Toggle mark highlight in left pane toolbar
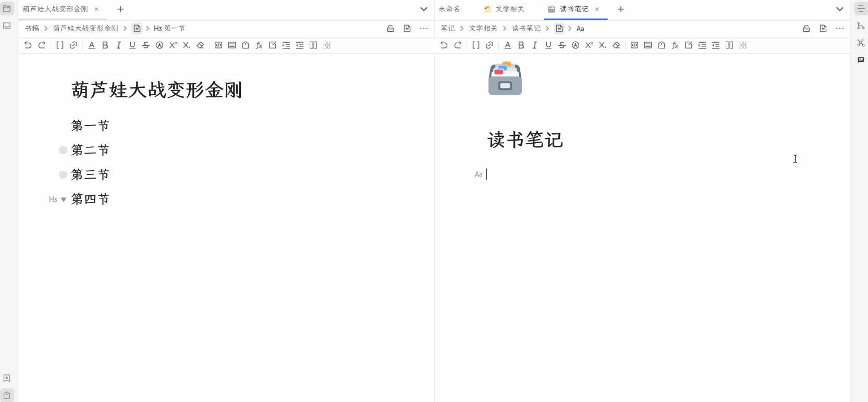This screenshot has height=402, width=868. pos(160,45)
